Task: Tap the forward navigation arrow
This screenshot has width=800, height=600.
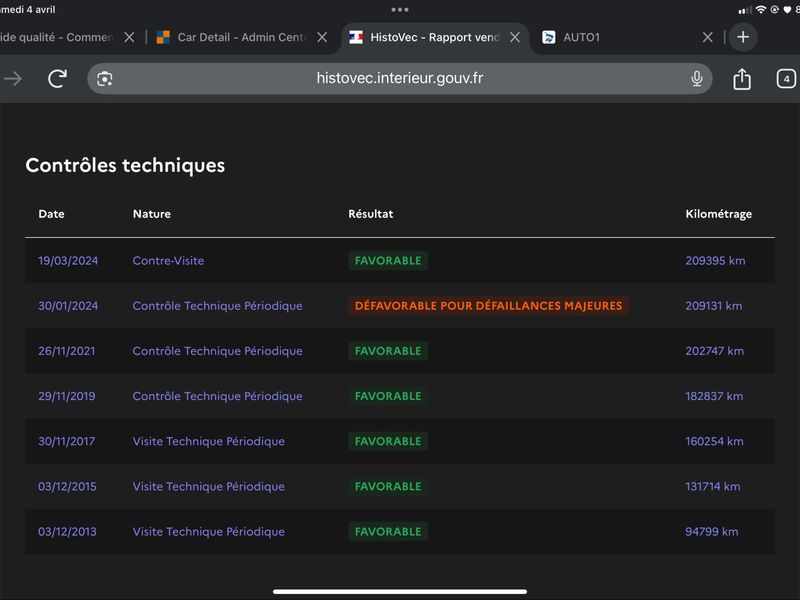Action: click(13, 79)
